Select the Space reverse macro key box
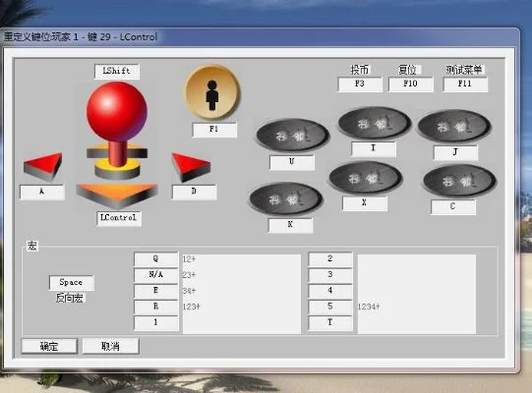This screenshot has width=532, height=393. [71, 283]
